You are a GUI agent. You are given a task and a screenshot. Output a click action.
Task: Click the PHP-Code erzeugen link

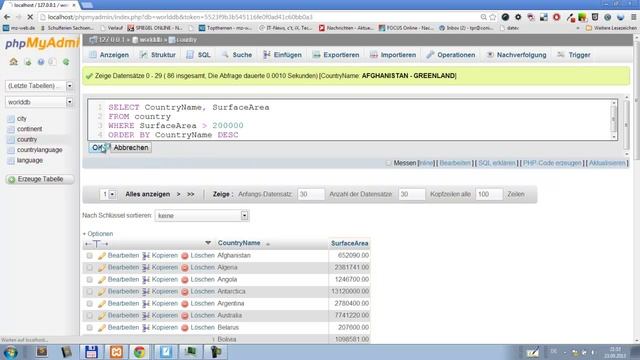tap(552, 163)
